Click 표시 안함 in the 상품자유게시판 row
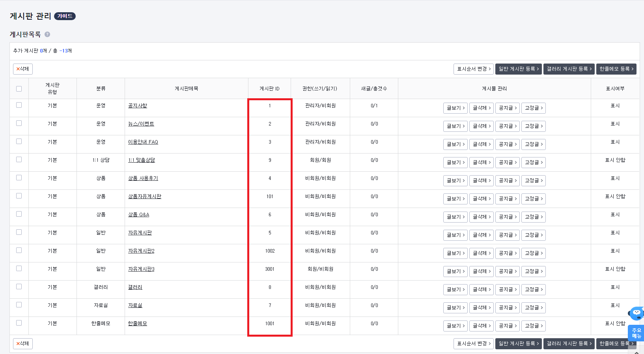 click(x=615, y=197)
